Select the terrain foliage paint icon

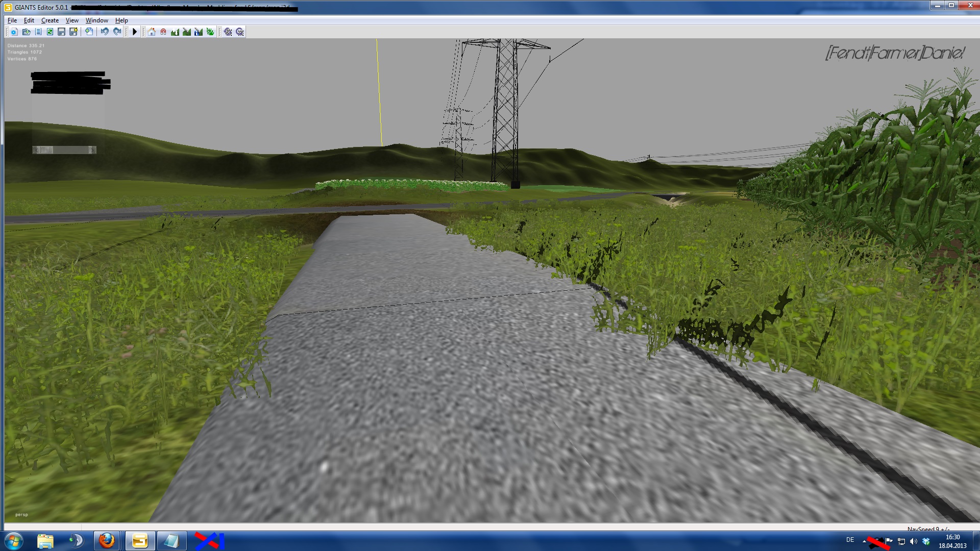(210, 32)
